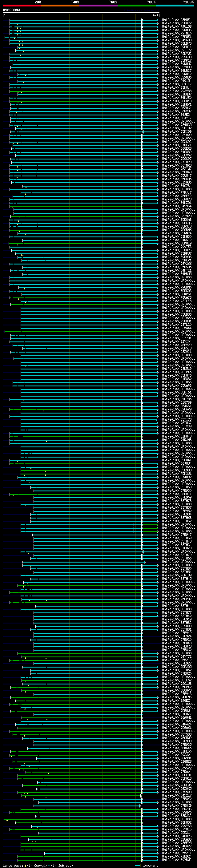Select hit label UniRef100_Q3SB00
This screenshot has height=868, width=197.
176,626
